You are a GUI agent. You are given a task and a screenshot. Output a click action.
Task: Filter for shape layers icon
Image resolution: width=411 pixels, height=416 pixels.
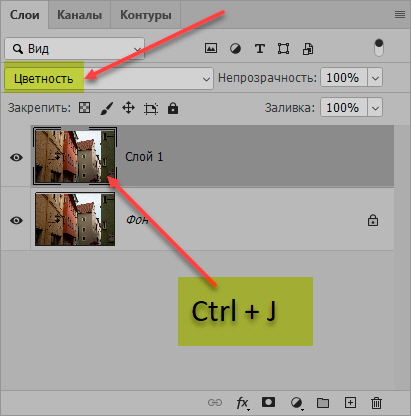[283, 49]
